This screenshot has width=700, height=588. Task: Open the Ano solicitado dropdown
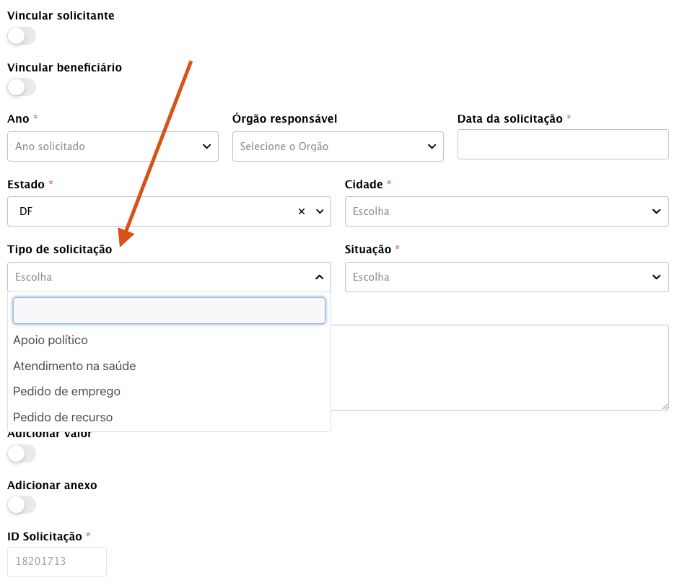pos(105,146)
